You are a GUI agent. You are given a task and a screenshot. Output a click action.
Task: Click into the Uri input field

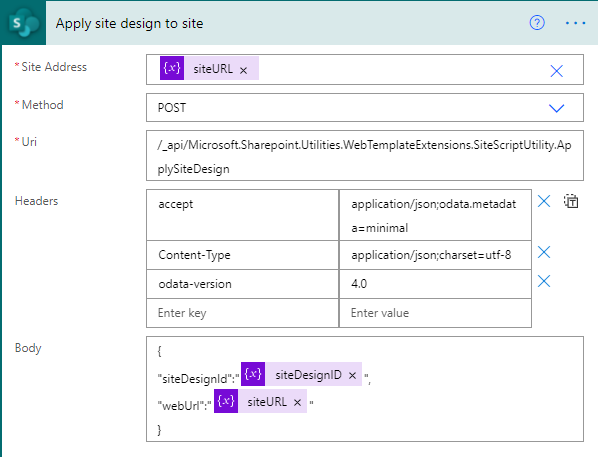[365, 156]
